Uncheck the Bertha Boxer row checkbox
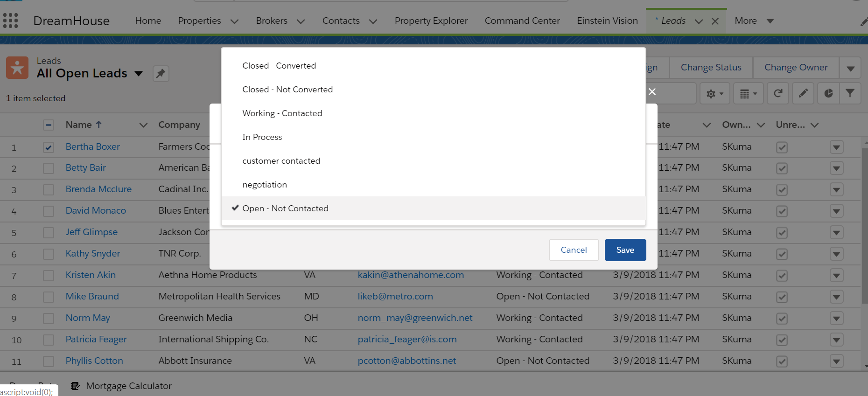The width and height of the screenshot is (868, 396). [49, 147]
